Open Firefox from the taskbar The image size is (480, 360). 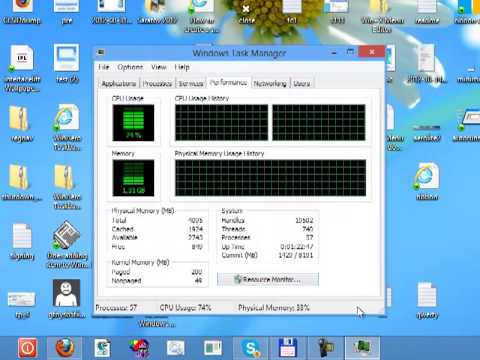65,348
